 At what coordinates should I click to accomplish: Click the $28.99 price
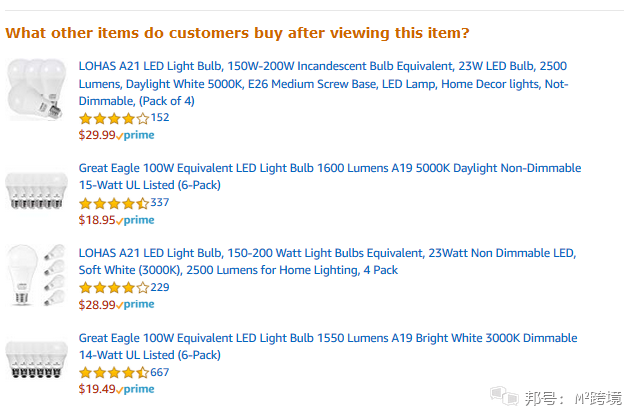[97, 305]
